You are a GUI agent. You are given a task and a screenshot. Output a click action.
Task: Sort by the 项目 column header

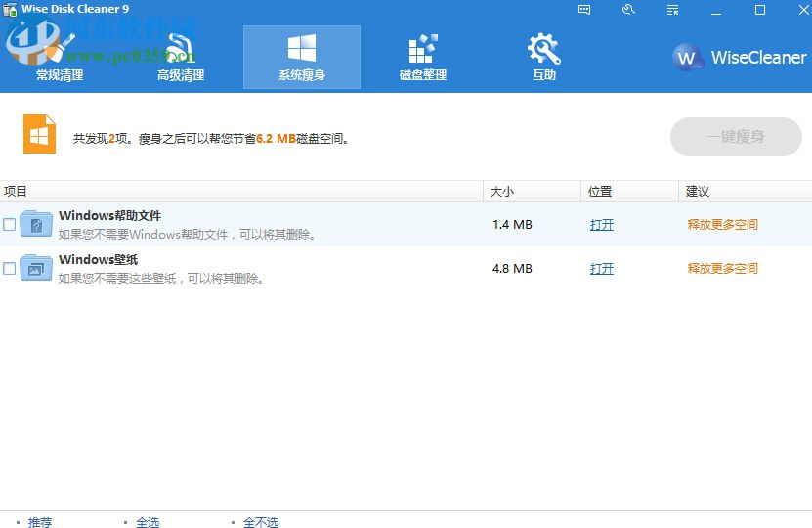point(241,192)
